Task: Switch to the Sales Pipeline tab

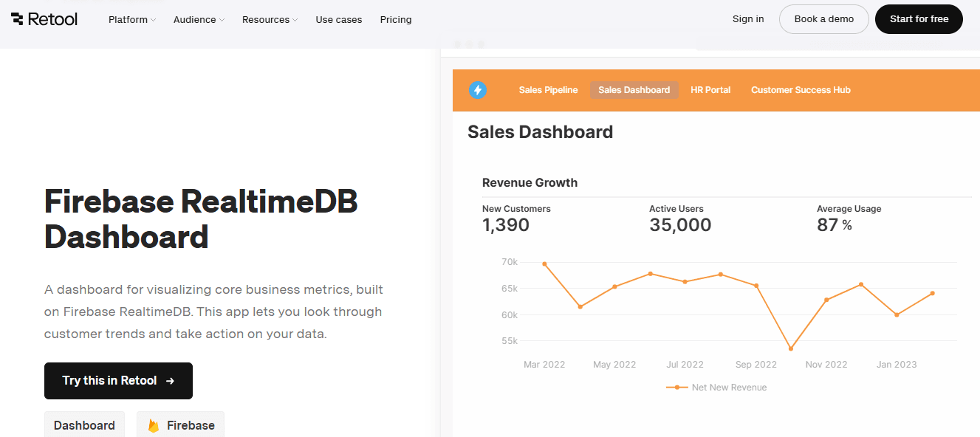Action: [x=548, y=90]
